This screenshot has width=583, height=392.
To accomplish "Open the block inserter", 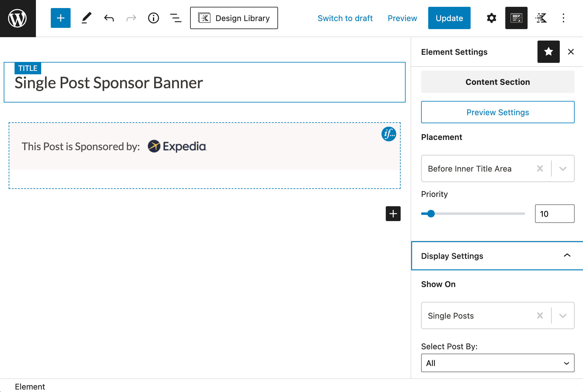I will coord(60,18).
